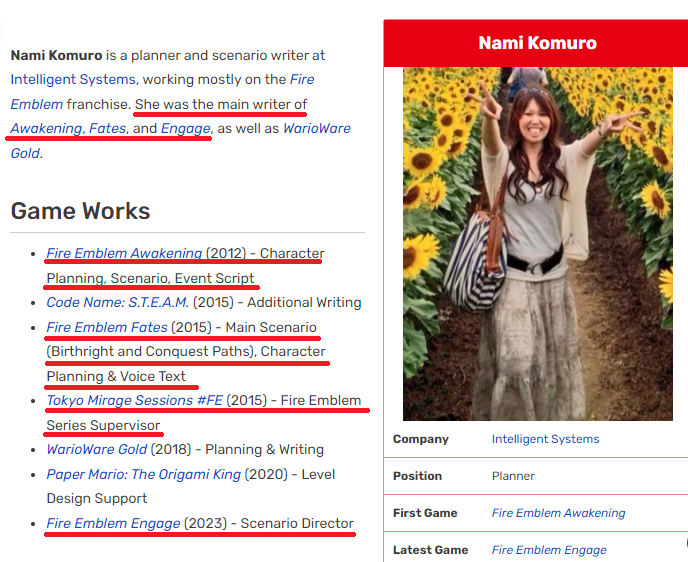
Task: Open the Intelligent Systems link in the intro paragraph
Action: point(73,79)
